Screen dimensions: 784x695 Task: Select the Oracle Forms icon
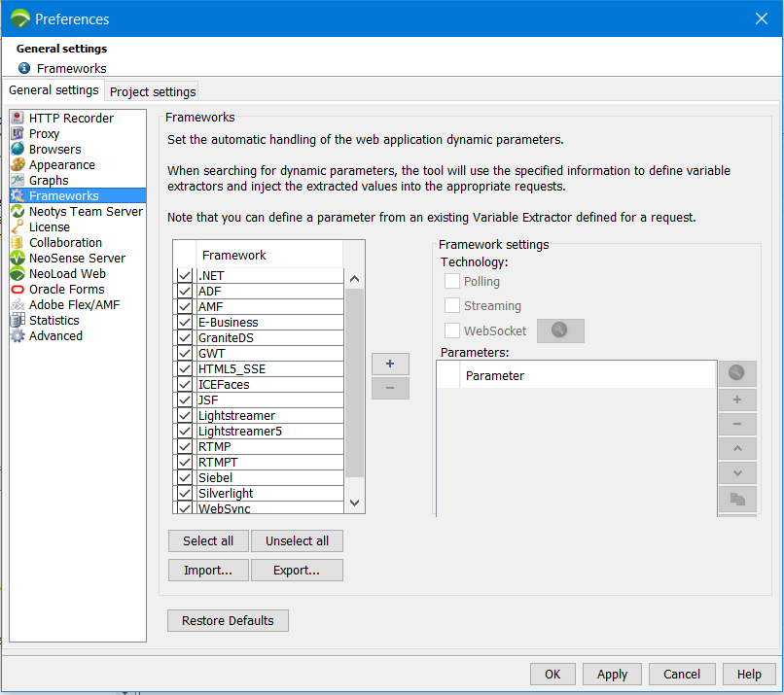click(x=18, y=290)
